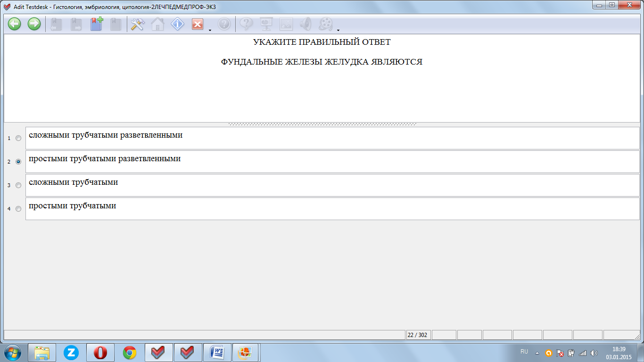This screenshot has width=644, height=362.
Task: Switch to the first Adit Testdesk taskbar button
Action: (159, 353)
